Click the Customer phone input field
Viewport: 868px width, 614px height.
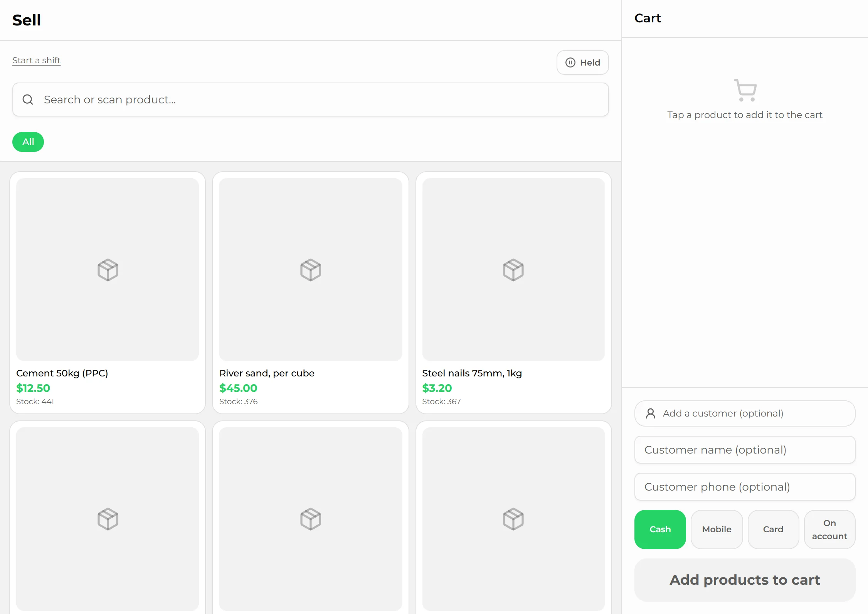[745, 487]
